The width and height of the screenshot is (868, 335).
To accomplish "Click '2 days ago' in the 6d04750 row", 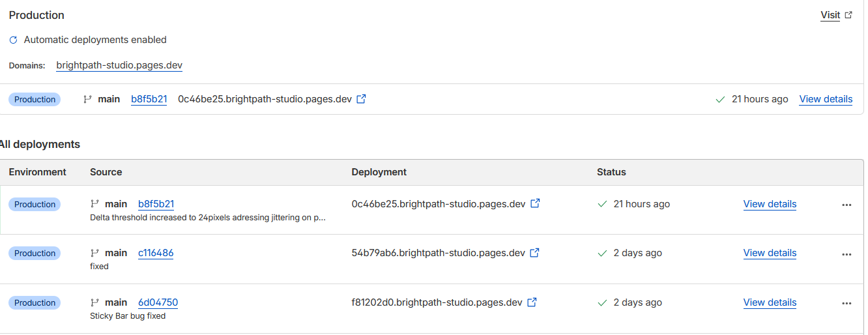I will [x=638, y=302].
